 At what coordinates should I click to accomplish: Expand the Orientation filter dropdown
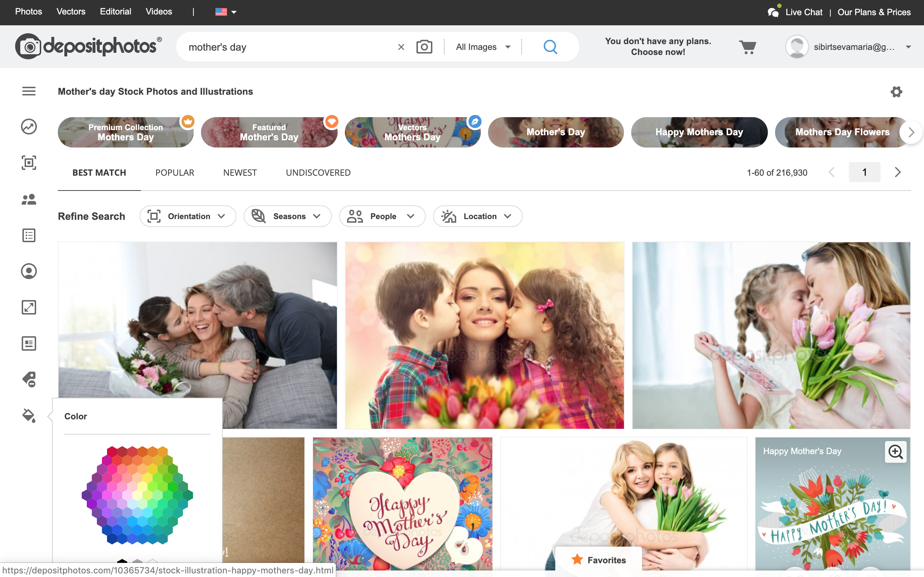coord(186,216)
